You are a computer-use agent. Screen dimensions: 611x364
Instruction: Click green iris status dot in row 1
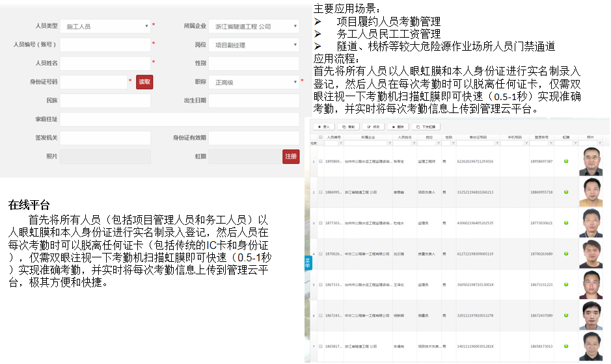pyautogui.click(x=566, y=161)
